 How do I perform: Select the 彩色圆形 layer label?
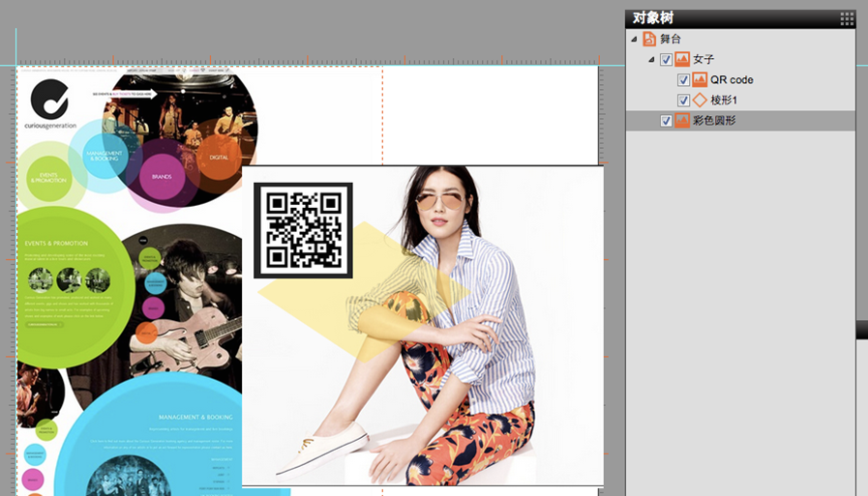pyautogui.click(x=714, y=121)
